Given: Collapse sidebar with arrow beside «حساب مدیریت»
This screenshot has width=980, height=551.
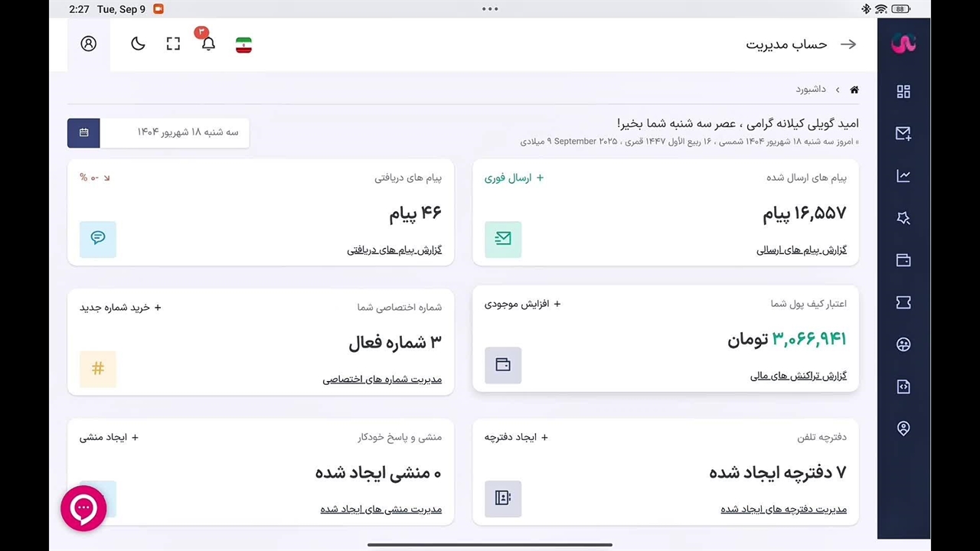Looking at the screenshot, I should (848, 44).
